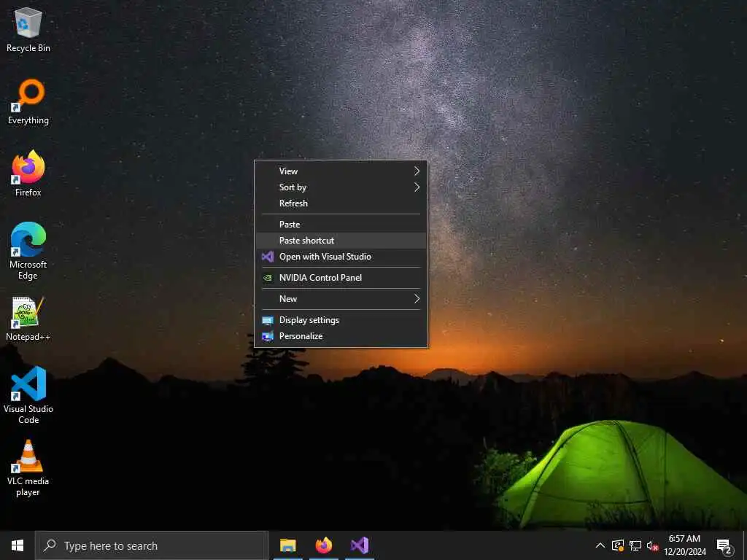Select the Notepad++ desktop shortcut

tap(28, 312)
